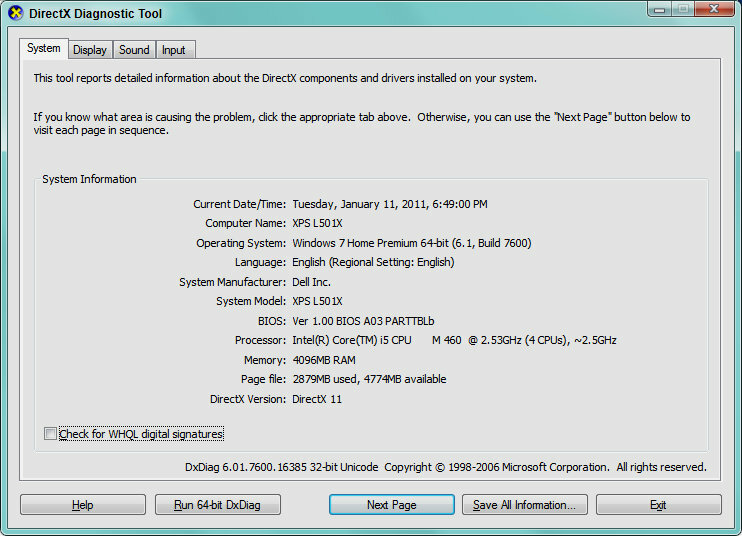Screen dimensions: 742x536
Task: Click the 'Processor:' label
Action: tap(260, 340)
